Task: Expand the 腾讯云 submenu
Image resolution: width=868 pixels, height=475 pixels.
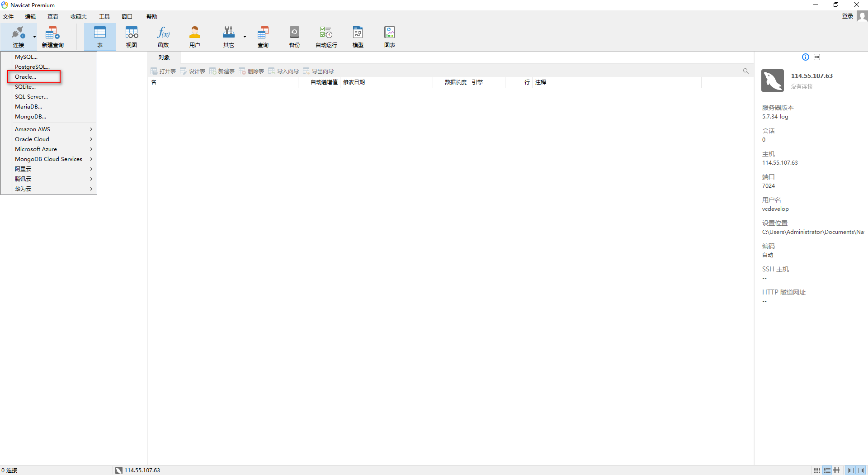Action: [49, 179]
